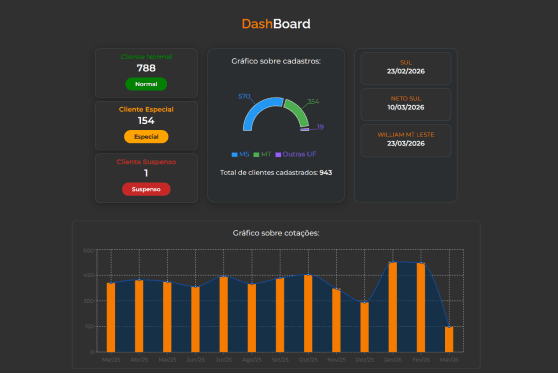The width and height of the screenshot is (558, 373).
Task: Click the Gráfico sobre cadastros title
Action: click(x=276, y=61)
